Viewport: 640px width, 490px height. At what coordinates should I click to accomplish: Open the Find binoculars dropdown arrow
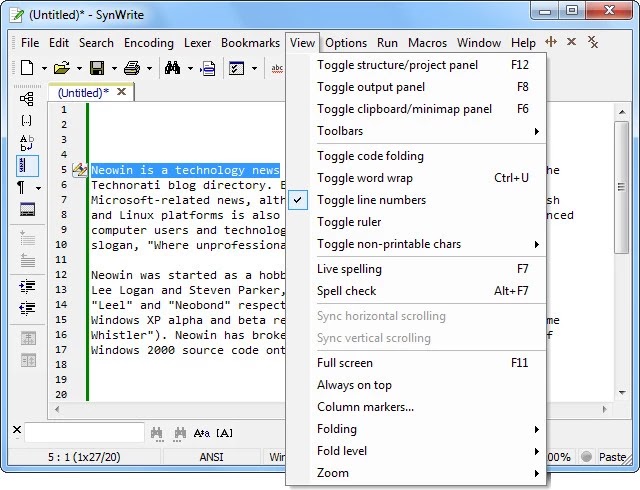coord(190,69)
